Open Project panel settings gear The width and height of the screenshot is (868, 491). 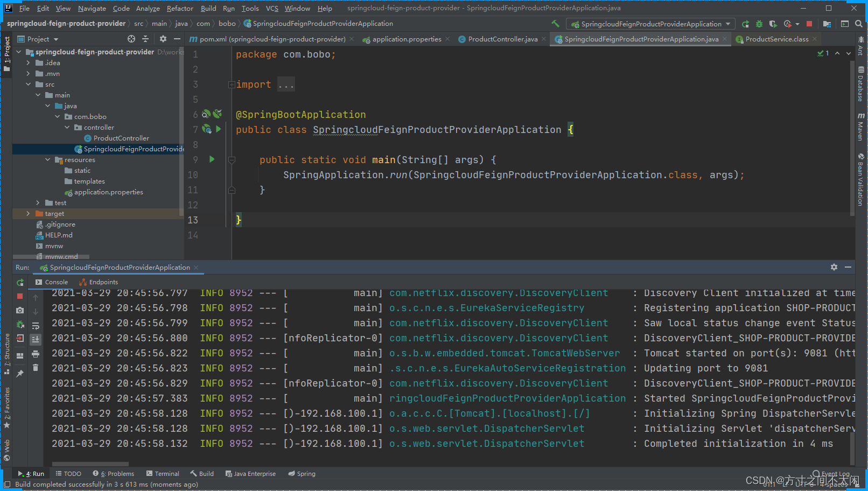[x=163, y=39]
